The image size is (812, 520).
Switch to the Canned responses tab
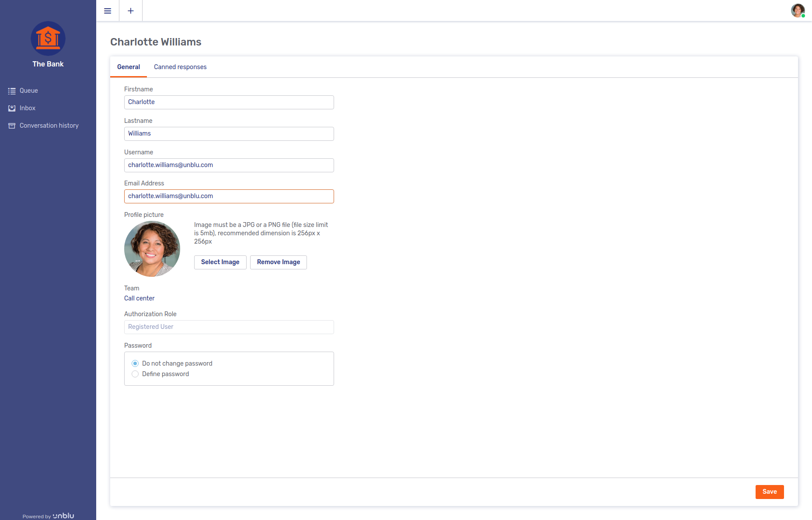pyautogui.click(x=180, y=67)
